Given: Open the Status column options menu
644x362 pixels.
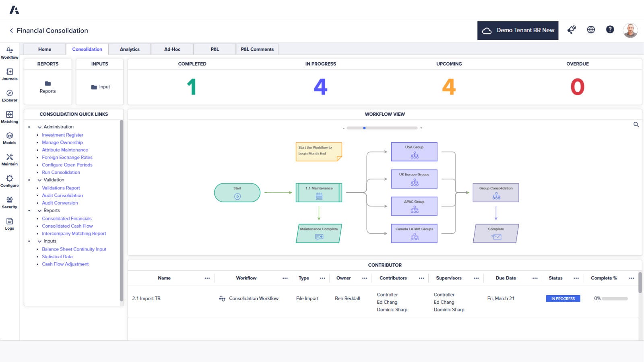Looking at the screenshot, I should [x=576, y=278].
